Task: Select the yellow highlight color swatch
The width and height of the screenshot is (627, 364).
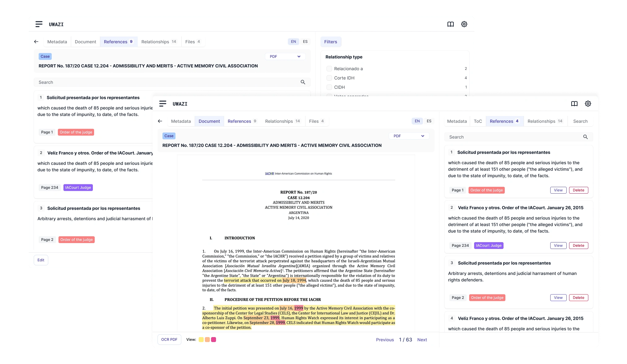Action: 201,339
